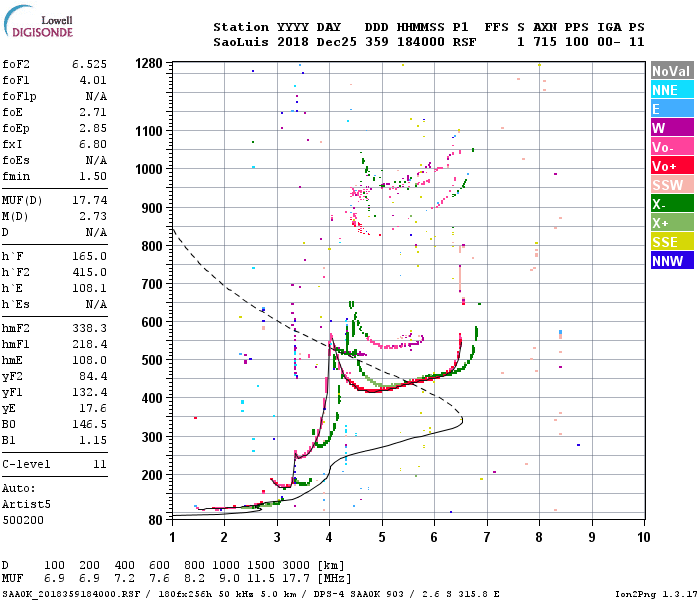Click the foF1 value 4.01

[93, 80]
